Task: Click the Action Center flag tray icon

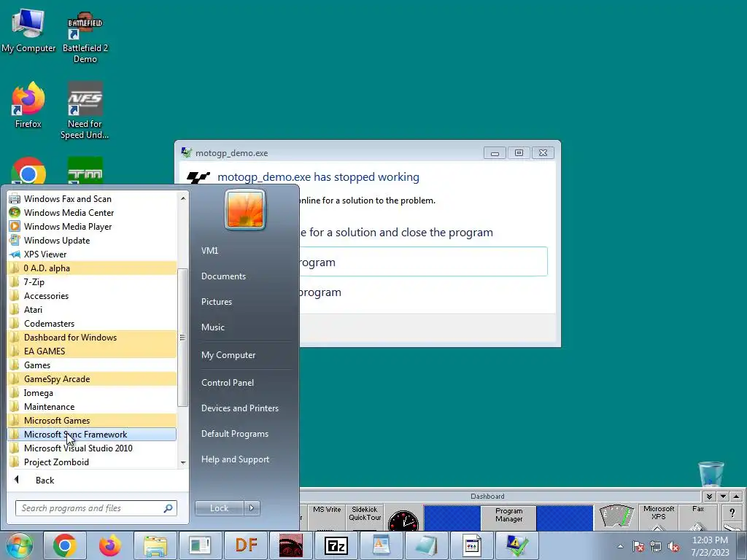Action: click(x=638, y=547)
